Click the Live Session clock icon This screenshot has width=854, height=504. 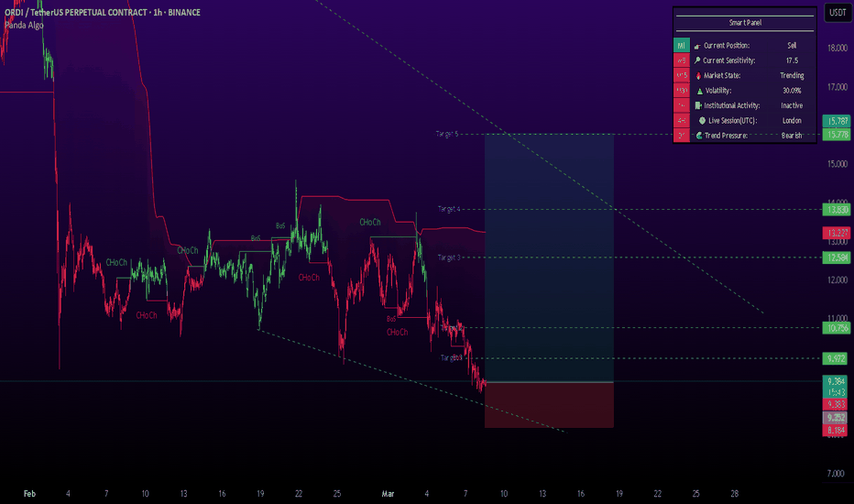click(702, 121)
